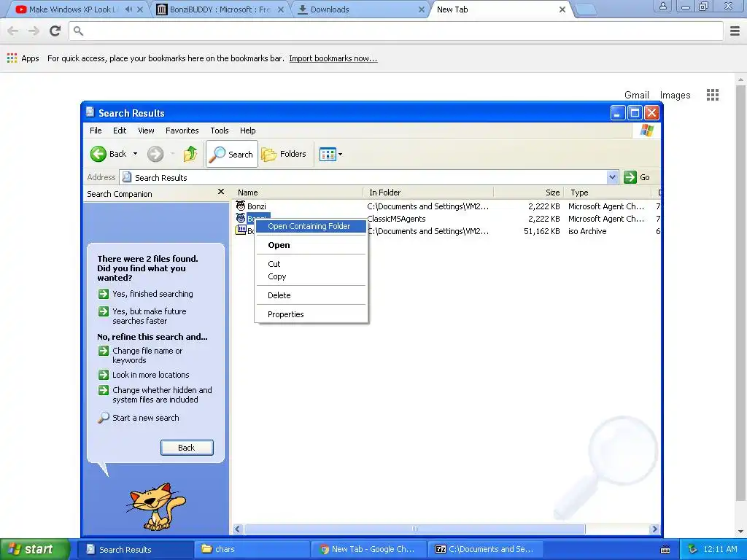Click the 51,162 KB size cell
747x560 pixels.
click(542, 231)
